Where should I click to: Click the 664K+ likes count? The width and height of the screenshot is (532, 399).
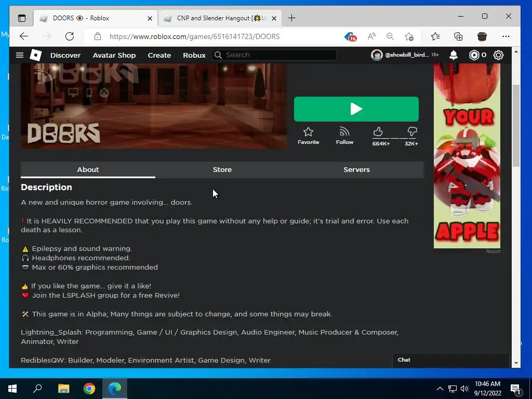coord(381,143)
